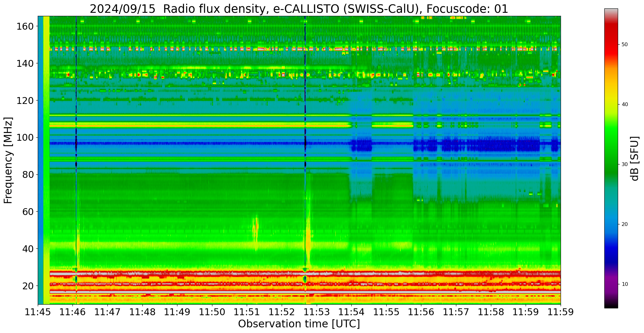Click the 11:55 time tick label
Viewport: 644px width, 333px height.
click(x=386, y=312)
